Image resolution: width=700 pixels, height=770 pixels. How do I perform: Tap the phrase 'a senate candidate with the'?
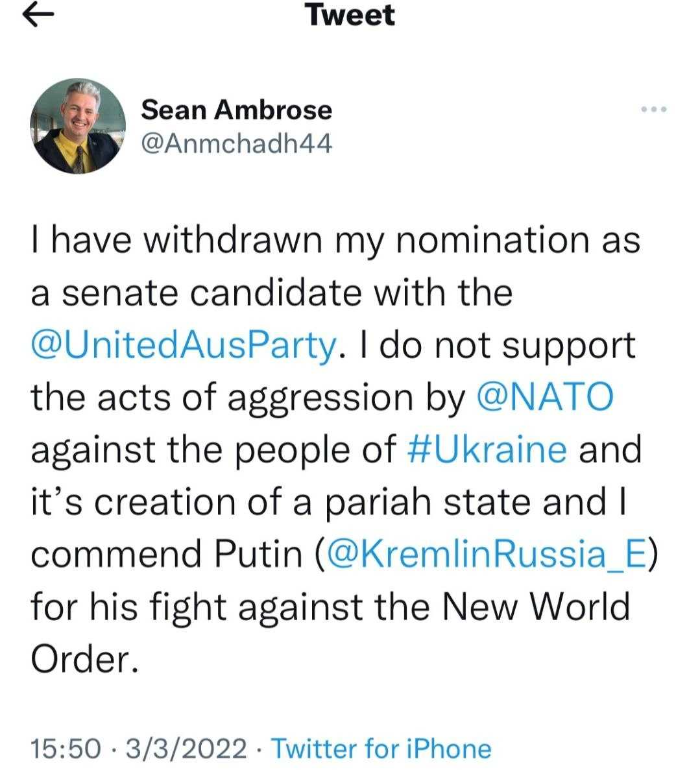(272, 293)
